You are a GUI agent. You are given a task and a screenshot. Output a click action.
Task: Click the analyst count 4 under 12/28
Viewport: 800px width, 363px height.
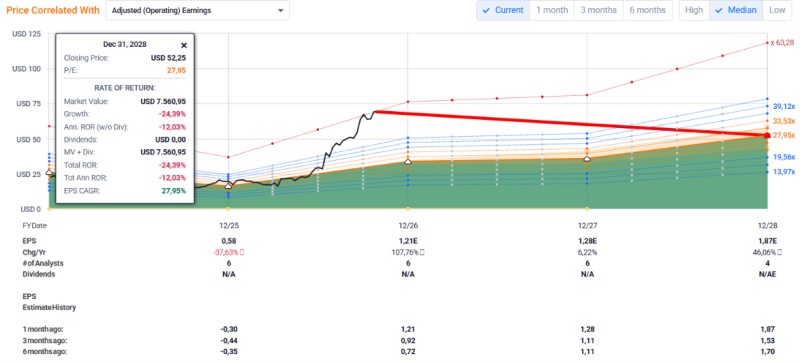coord(767,263)
